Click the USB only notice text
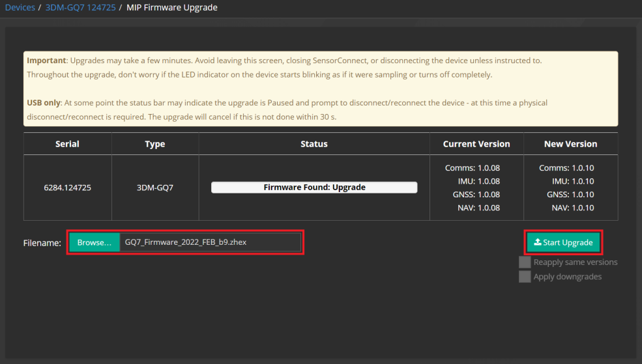 pyautogui.click(x=287, y=109)
